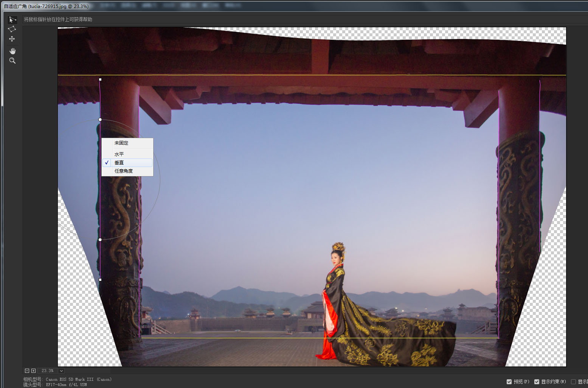Click the top square endpoint of left constraint

100,79
